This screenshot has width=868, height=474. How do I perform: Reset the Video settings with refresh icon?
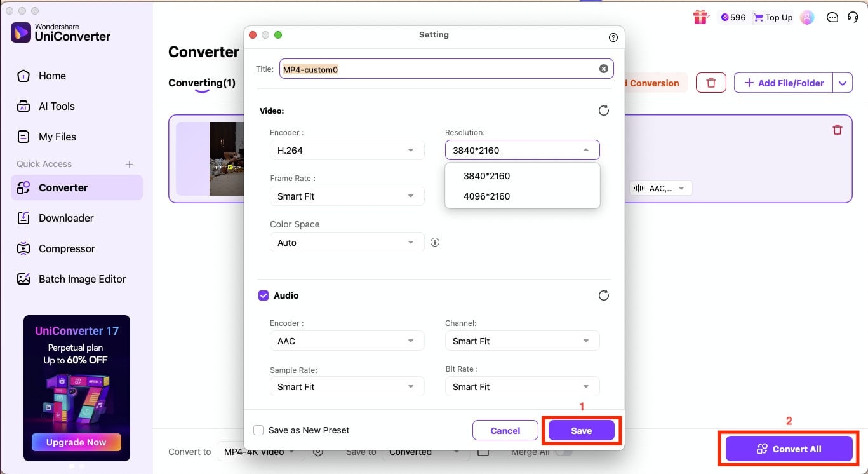603,111
